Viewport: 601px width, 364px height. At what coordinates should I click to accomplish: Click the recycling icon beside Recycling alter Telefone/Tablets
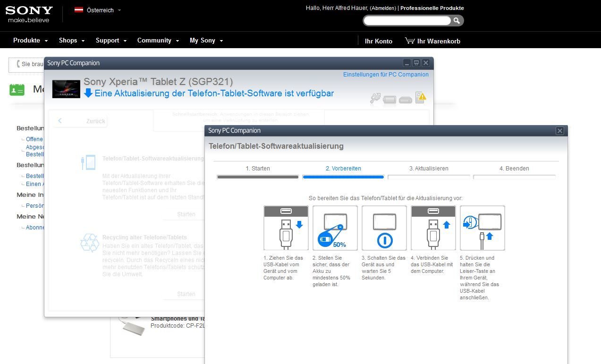point(90,243)
